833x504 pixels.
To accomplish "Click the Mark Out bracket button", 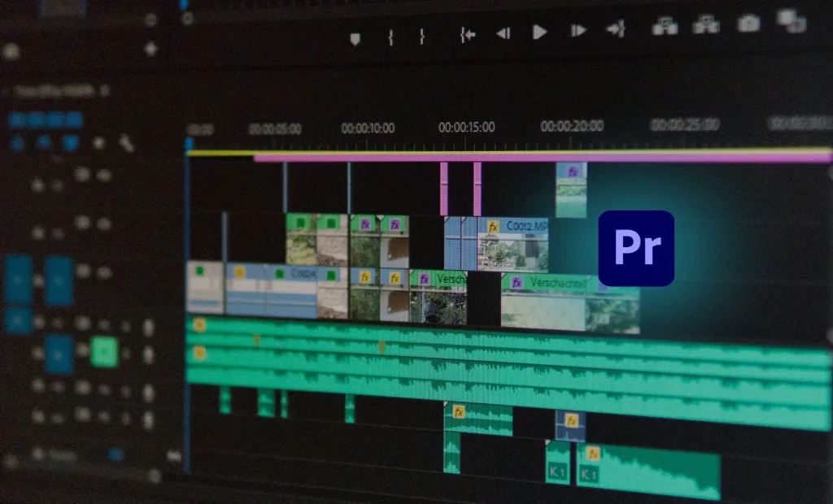I will tap(422, 36).
